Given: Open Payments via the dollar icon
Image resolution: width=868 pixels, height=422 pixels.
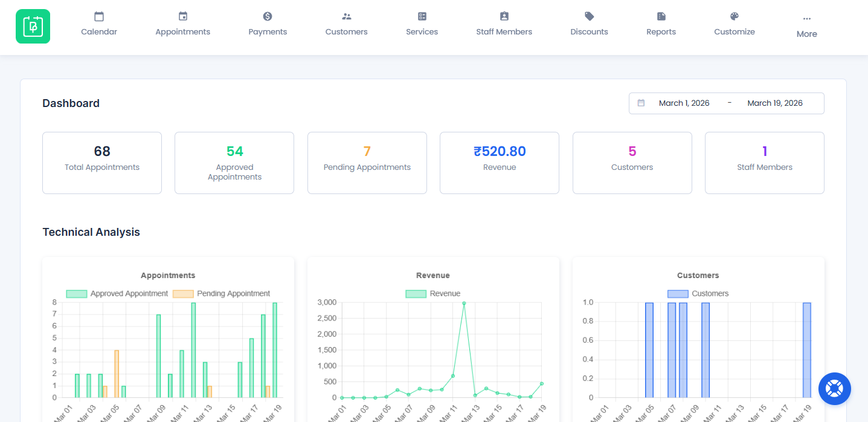Looking at the screenshot, I should click(268, 16).
